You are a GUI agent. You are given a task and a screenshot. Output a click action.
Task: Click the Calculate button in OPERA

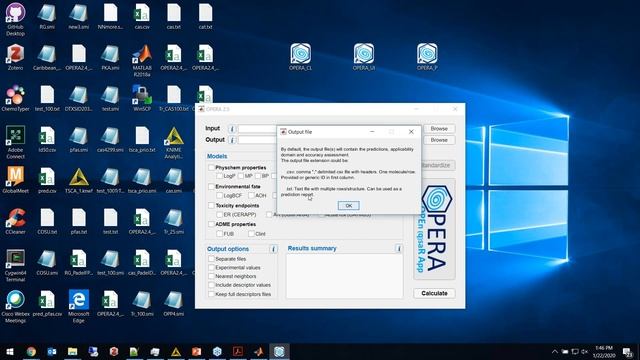(434, 293)
